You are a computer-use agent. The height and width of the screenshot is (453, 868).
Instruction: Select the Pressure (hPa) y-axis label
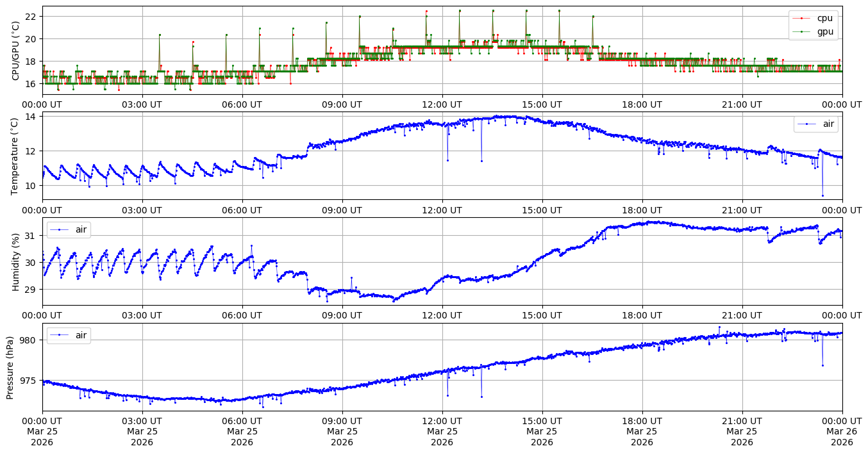(x=11, y=367)
